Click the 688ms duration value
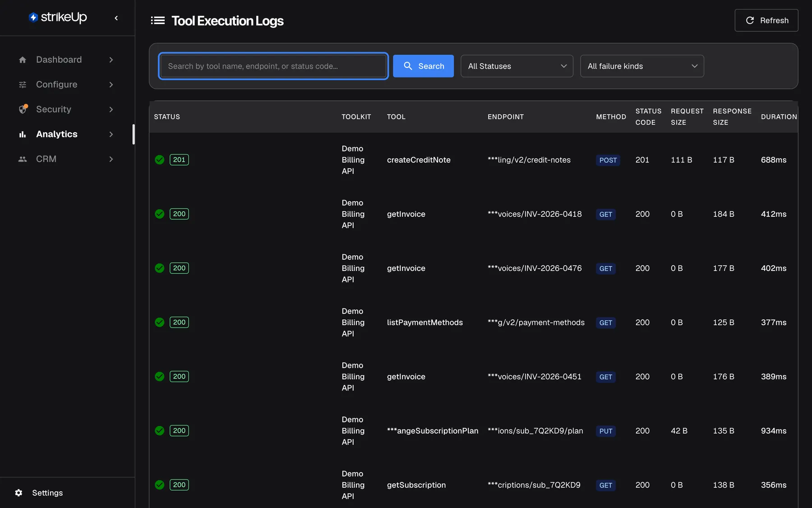The image size is (812, 508). (x=774, y=160)
